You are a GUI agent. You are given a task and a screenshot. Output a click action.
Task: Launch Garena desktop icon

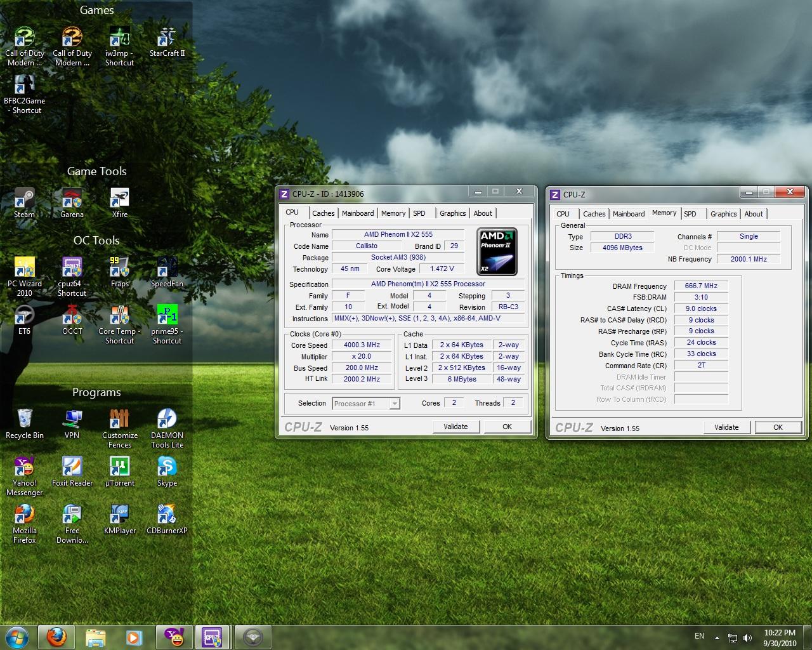[x=72, y=202]
